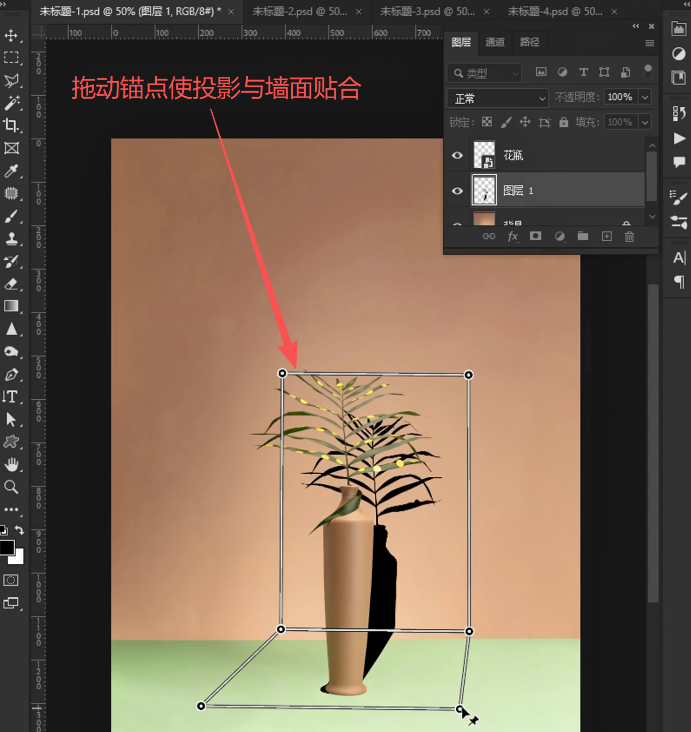Select the 花瓶 layer thumbnail

[x=484, y=155]
